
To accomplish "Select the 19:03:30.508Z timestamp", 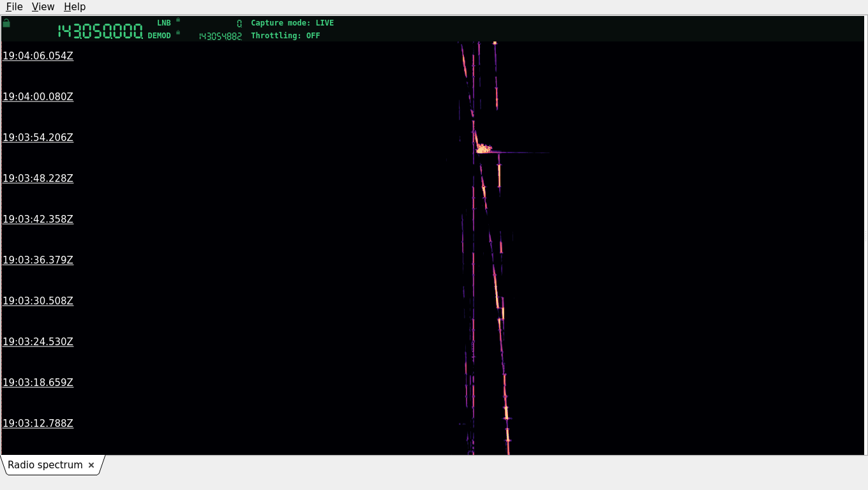I will (x=38, y=301).
